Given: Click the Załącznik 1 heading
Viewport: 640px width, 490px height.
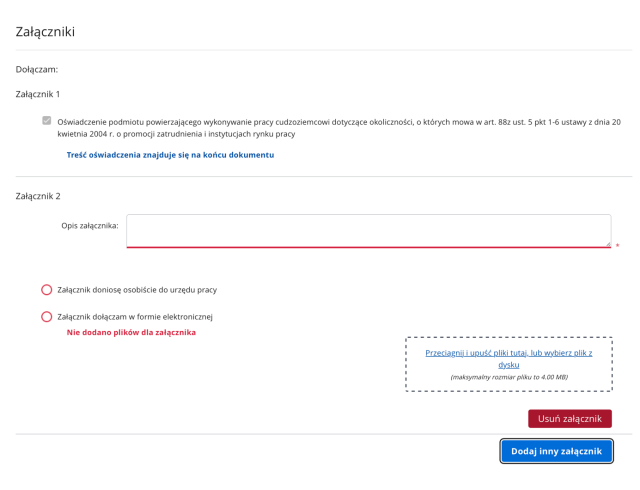Looking at the screenshot, I should tap(38, 94).
